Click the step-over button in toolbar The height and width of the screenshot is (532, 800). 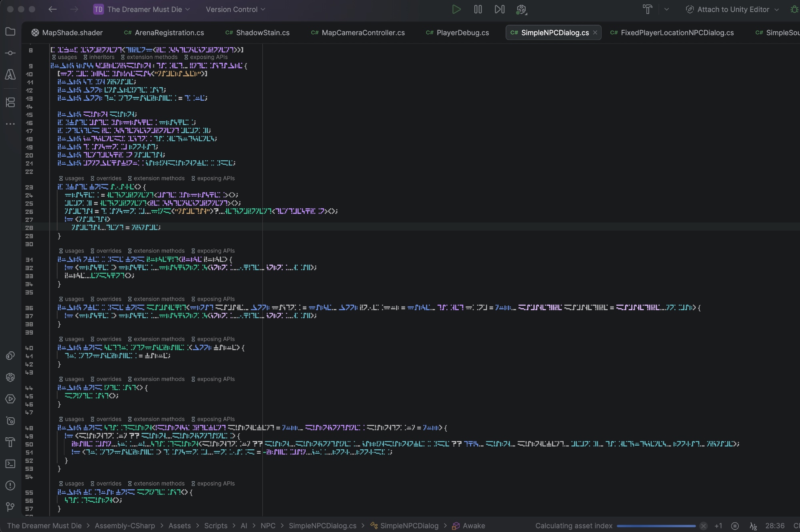coord(499,9)
